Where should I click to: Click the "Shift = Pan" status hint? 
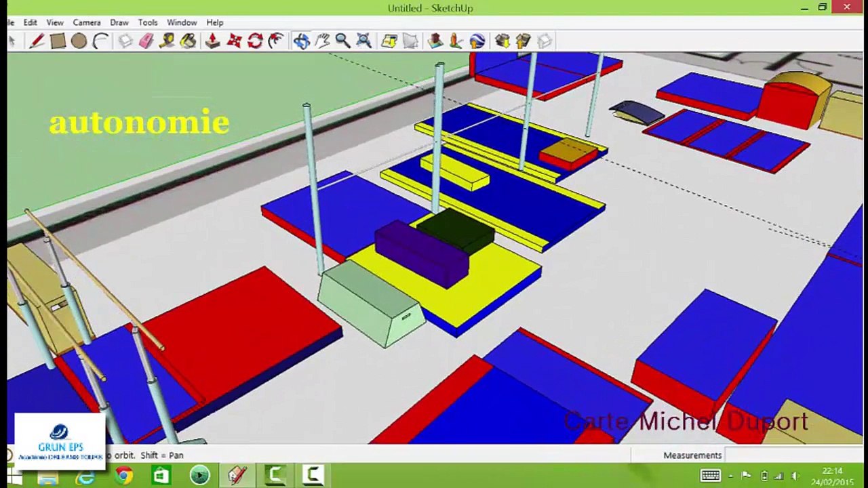point(161,455)
